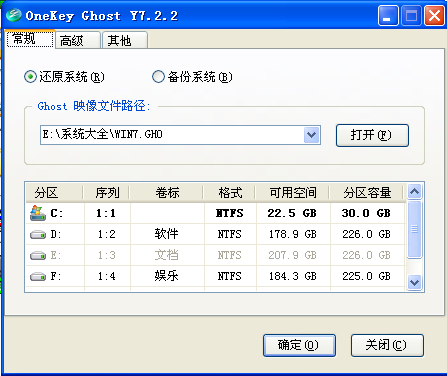The height and width of the screenshot is (376, 447).
Task: Confirm with the 确定(O) button
Action: (x=299, y=345)
